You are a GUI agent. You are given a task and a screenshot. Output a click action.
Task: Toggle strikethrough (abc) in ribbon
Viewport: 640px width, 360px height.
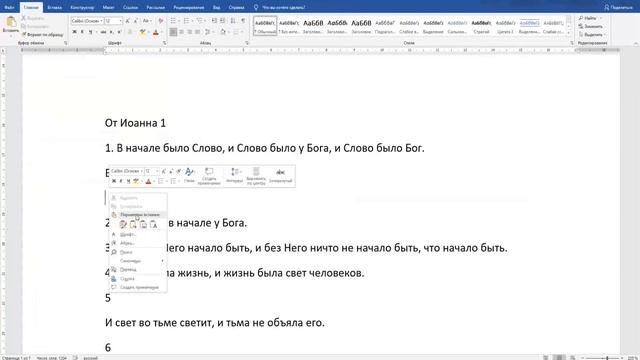pyautogui.click(x=103, y=32)
